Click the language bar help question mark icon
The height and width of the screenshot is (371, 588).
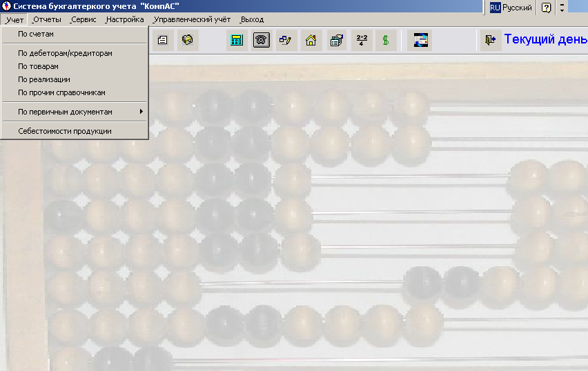click(546, 8)
